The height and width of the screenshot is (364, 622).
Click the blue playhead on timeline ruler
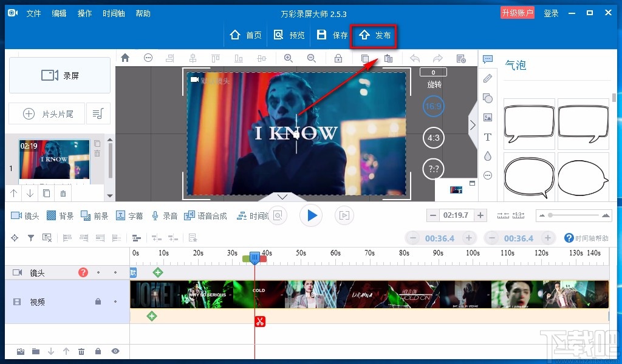[x=255, y=258]
